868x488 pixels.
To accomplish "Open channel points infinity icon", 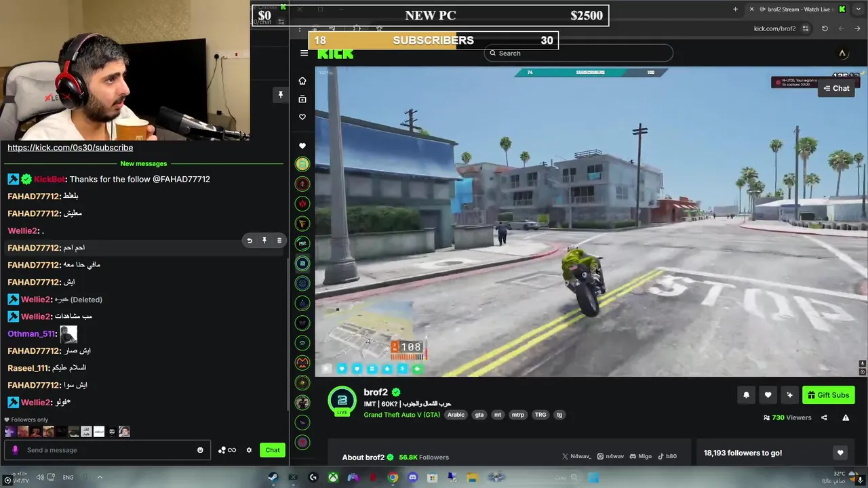I will (227, 450).
